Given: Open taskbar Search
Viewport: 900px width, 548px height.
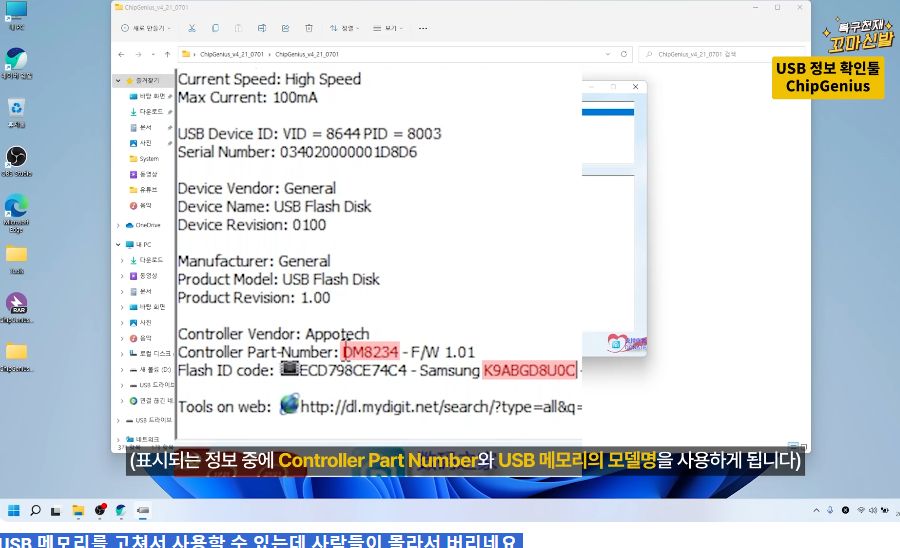Looking at the screenshot, I should [x=35, y=510].
